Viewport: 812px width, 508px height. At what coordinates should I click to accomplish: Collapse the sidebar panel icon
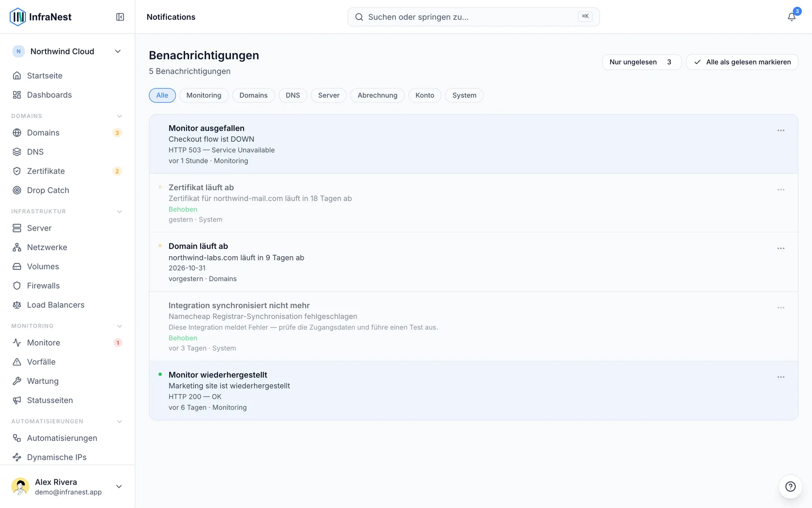[x=120, y=17]
